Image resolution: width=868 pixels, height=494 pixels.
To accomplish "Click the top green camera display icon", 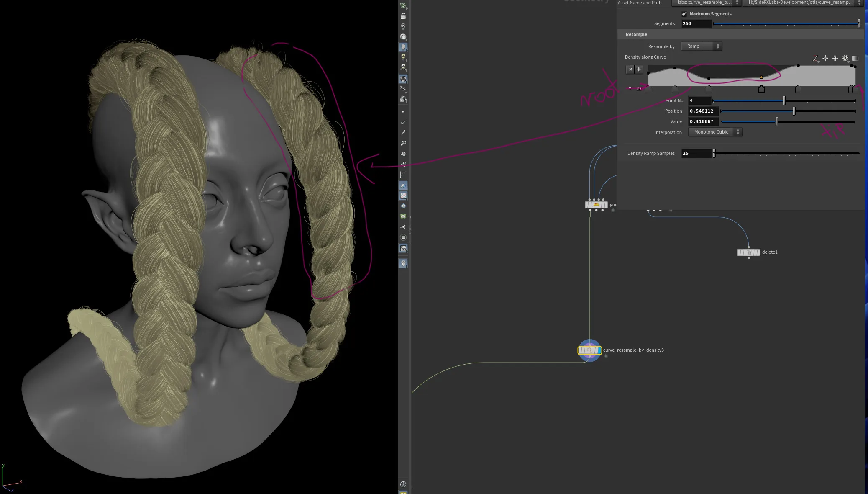I will [403, 5].
